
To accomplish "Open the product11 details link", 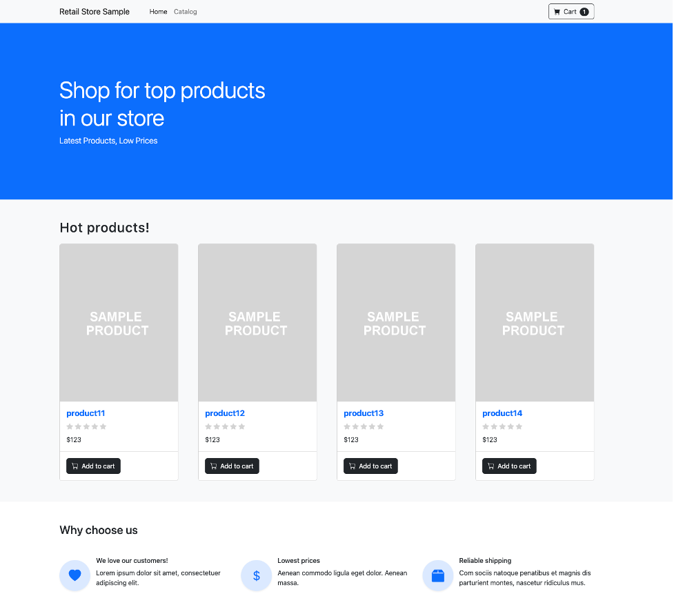I will click(x=86, y=413).
